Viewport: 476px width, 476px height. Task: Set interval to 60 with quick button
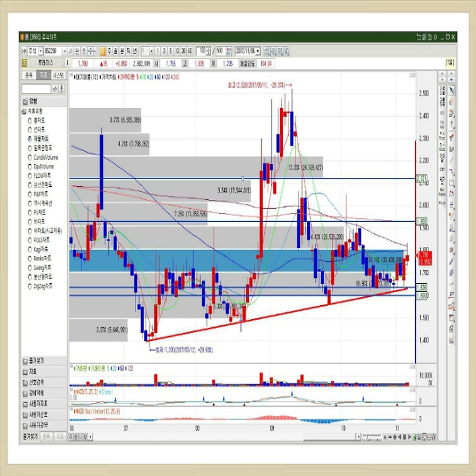190,51
